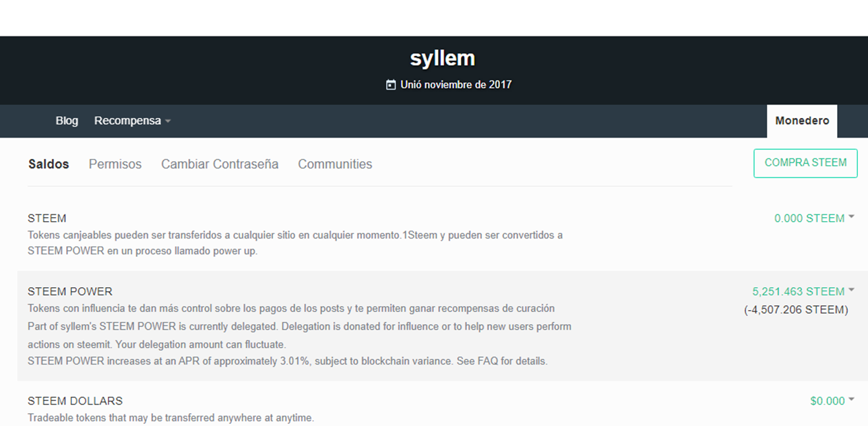Viewport: 868px width, 426px height.
Task: Open the Permisos sub-tab
Action: tap(115, 164)
